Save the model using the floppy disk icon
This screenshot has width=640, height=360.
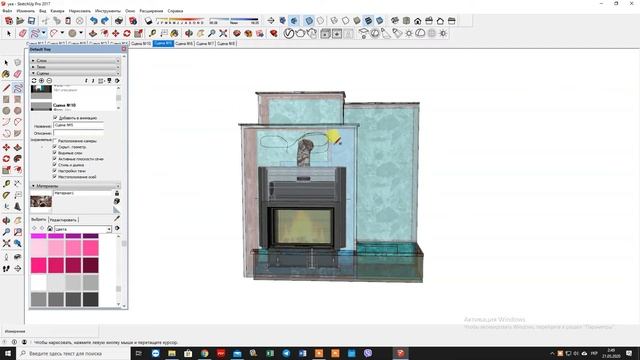coord(31,21)
